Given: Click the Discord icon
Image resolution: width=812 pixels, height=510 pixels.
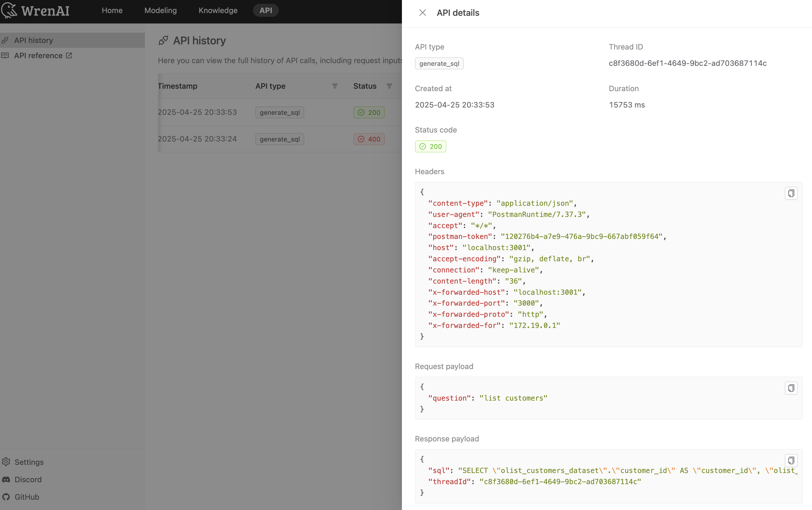Looking at the screenshot, I should coord(6,479).
